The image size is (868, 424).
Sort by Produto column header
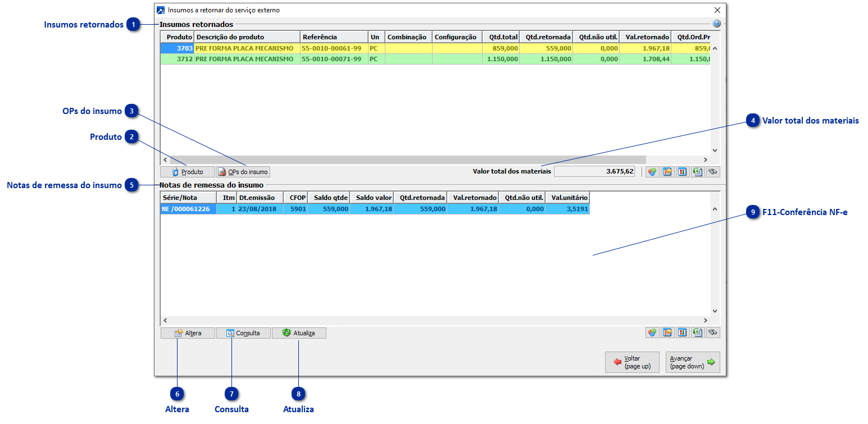[177, 37]
